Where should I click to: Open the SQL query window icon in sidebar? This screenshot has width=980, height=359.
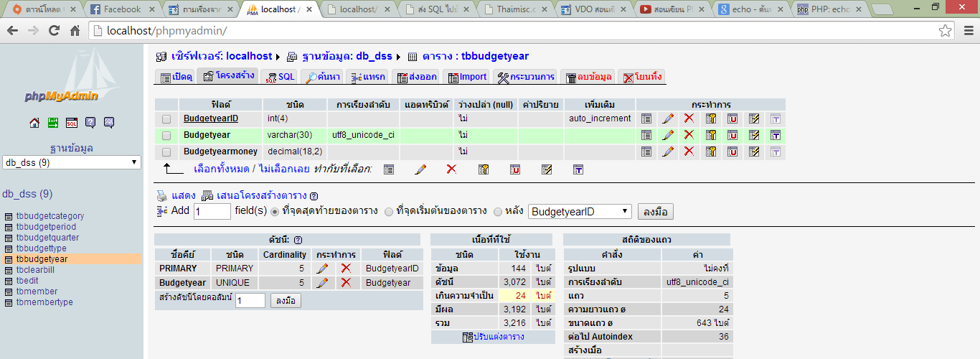(x=72, y=123)
